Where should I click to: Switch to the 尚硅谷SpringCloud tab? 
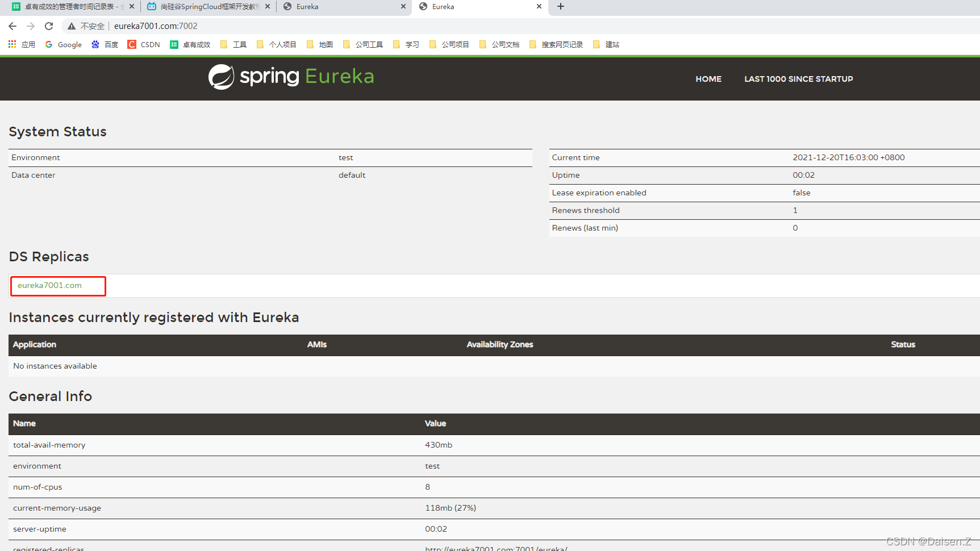click(x=209, y=7)
